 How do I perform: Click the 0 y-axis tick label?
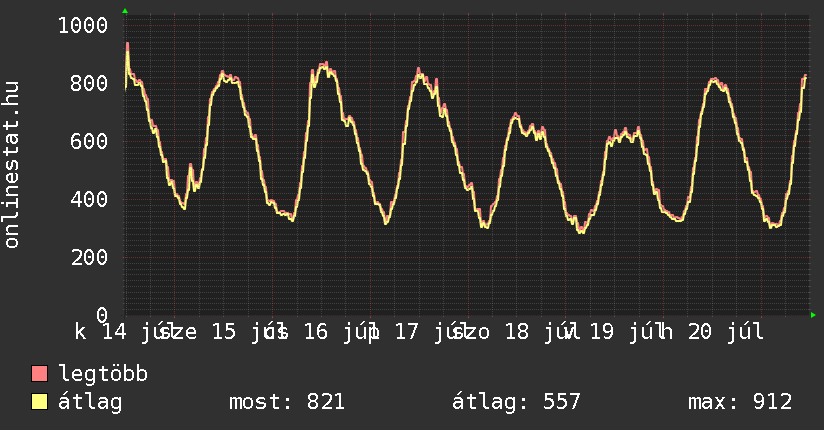pyautogui.click(x=102, y=315)
